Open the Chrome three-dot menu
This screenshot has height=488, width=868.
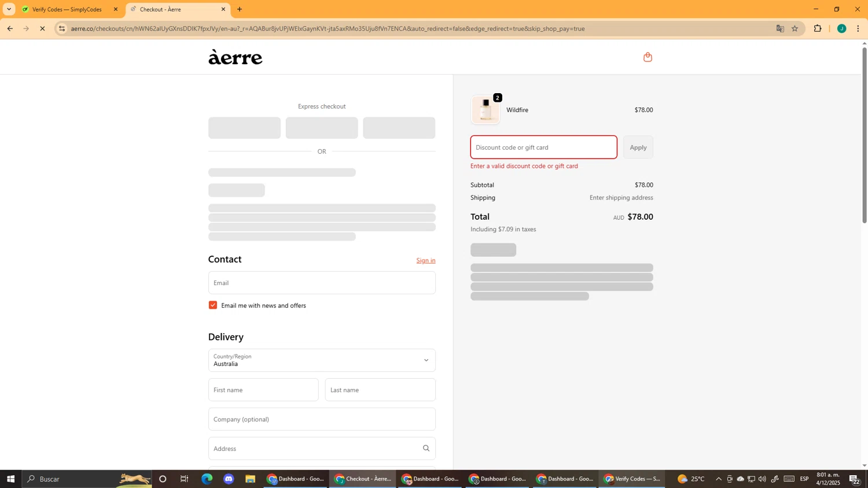858,28
